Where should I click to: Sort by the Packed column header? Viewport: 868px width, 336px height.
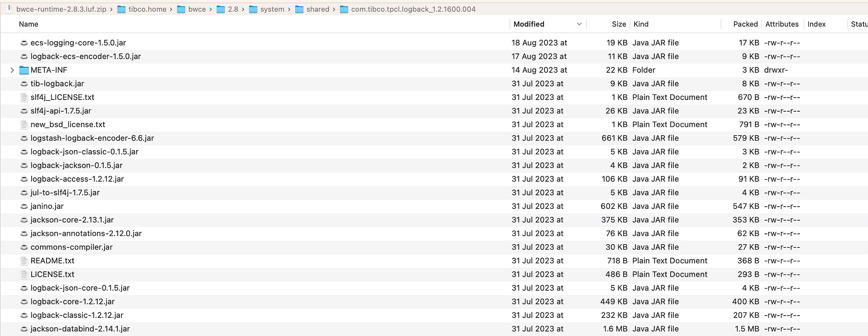point(745,24)
